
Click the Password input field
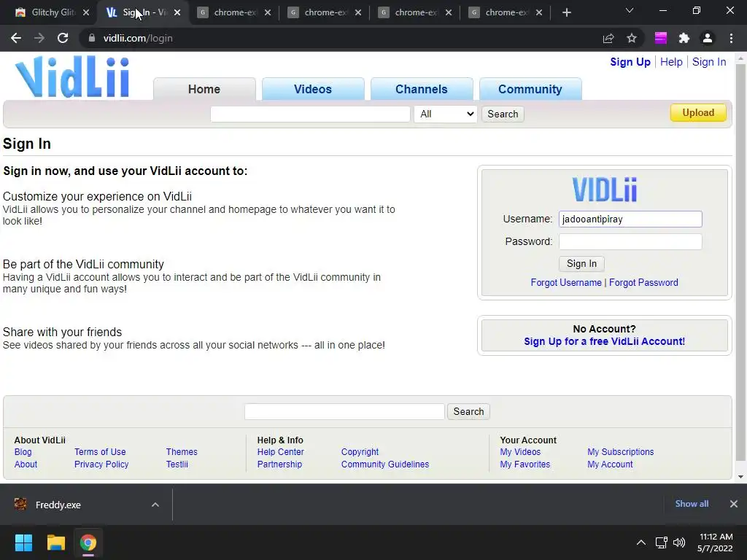point(630,241)
